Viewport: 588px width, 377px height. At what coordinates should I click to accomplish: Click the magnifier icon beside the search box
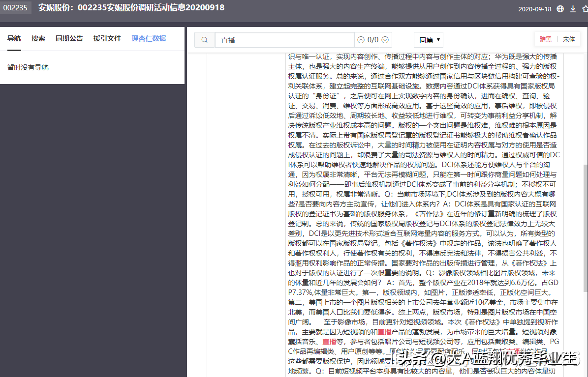[204, 39]
